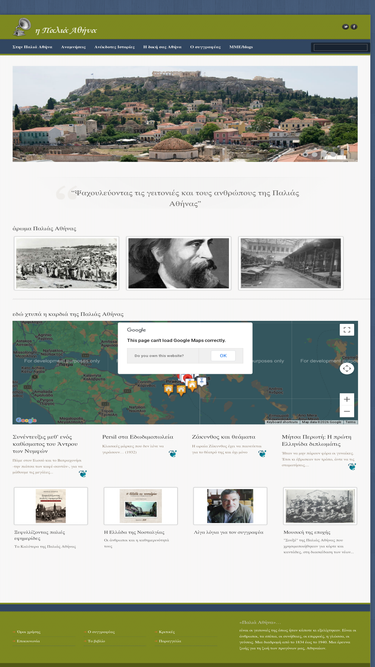Toggle fullscreen view of the map
Viewport: 375px width, 667px height.
(x=347, y=330)
